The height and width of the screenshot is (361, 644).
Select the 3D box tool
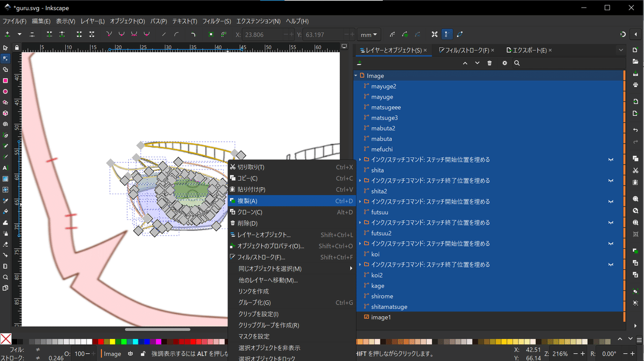[x=5, y=113]
